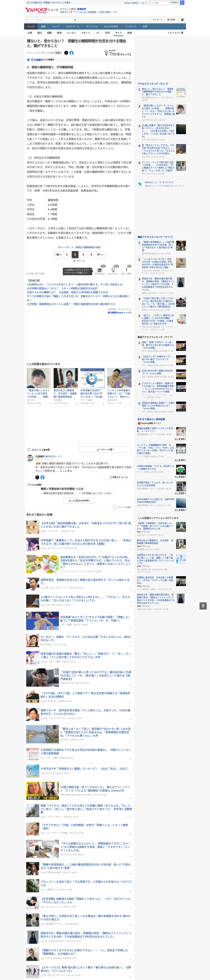Viewport: 210px width, 980px height.
Task: Click the back-to-top arrow button
Action: click(203, 606)
